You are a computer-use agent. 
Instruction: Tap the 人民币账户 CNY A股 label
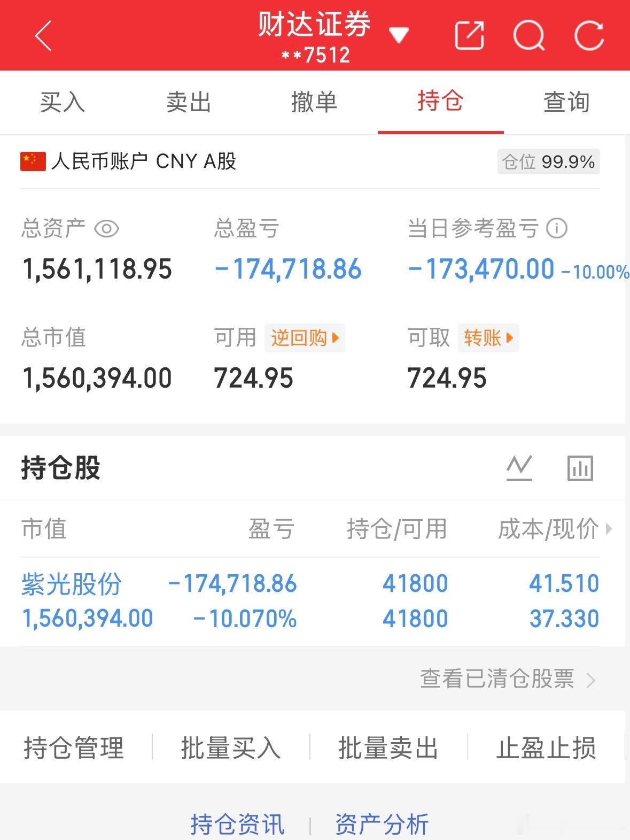(x=144, y=161)
